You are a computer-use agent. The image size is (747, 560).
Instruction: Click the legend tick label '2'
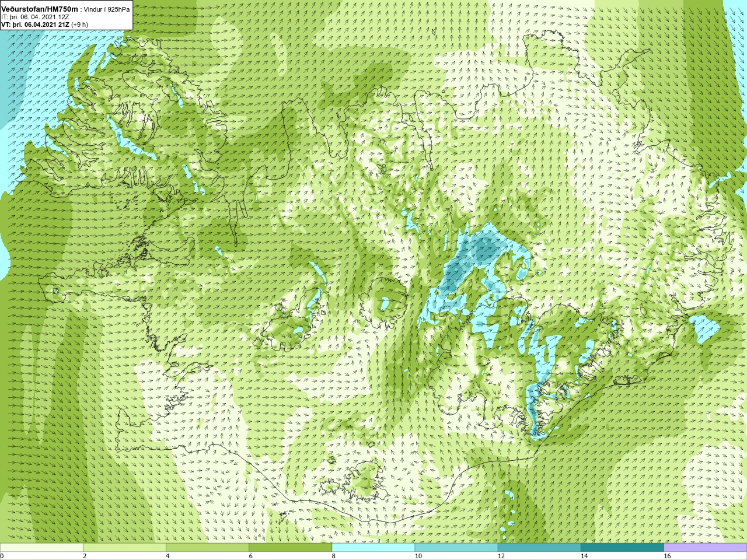[85, 556]
